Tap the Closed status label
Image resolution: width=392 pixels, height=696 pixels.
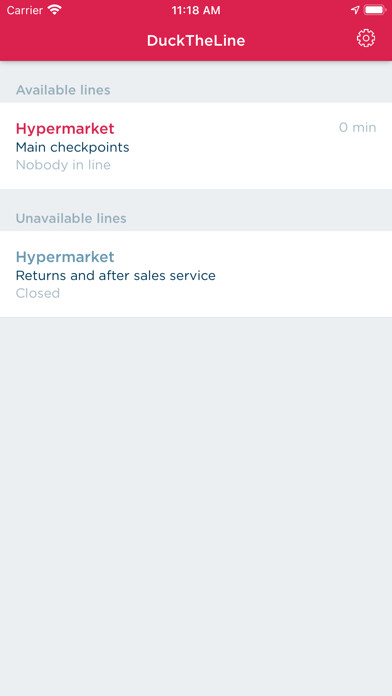(x=38, y=293)
